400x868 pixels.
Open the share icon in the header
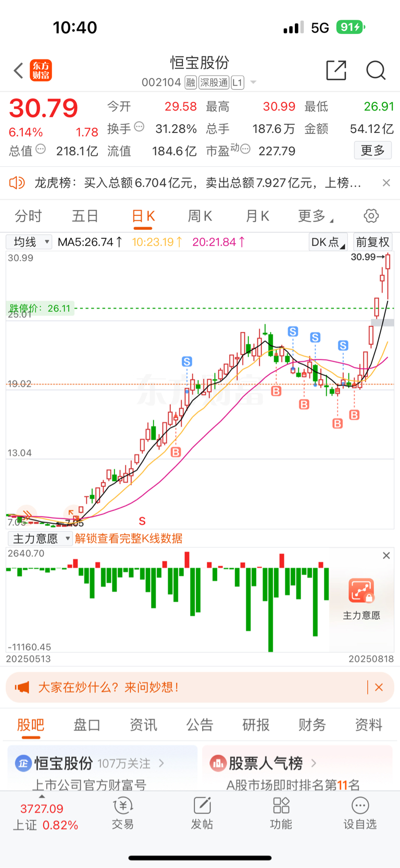(336, 70)
